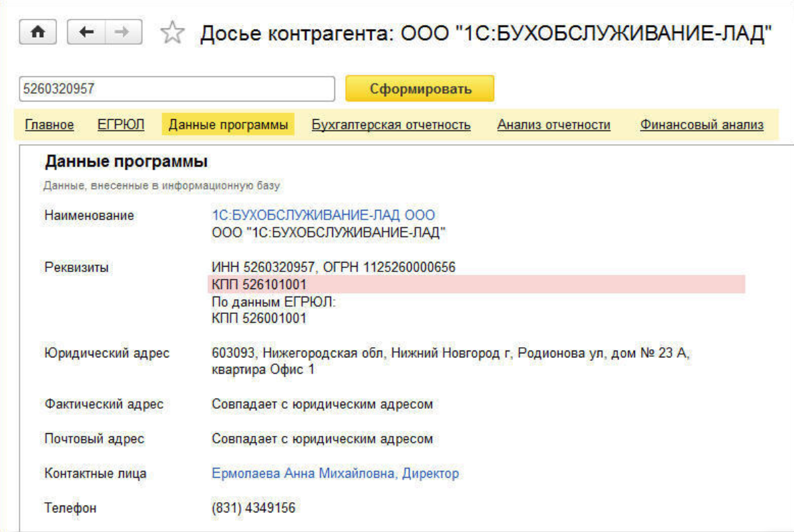
Task: Open the Бухгалтерская отчетность tab
Action: coord(391,125)
